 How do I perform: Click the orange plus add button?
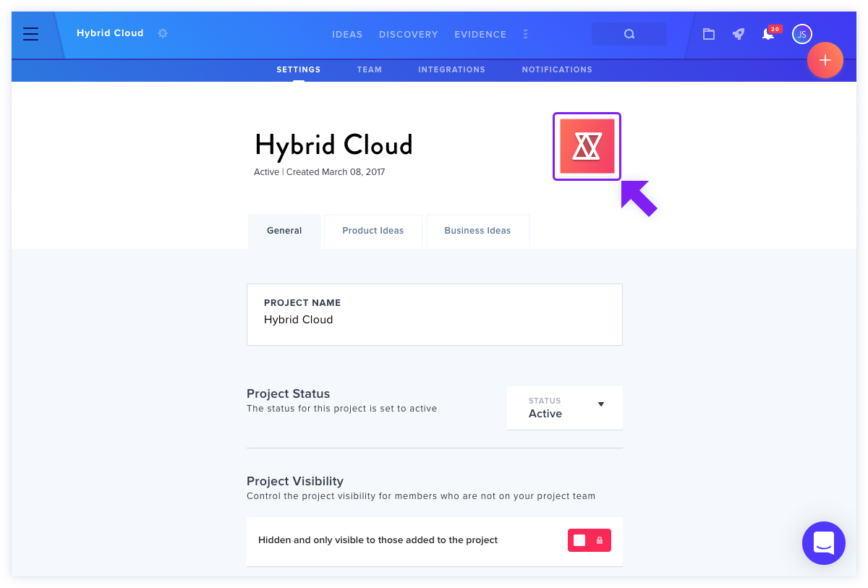825,60
